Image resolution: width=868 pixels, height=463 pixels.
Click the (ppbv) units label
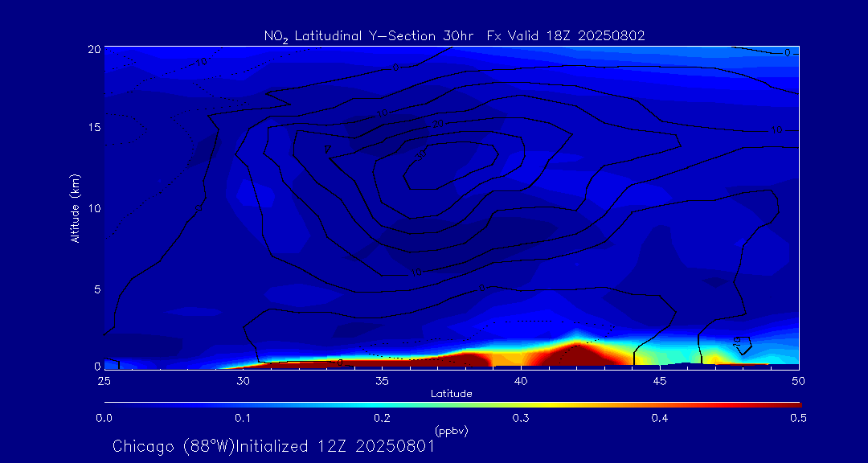451,431
